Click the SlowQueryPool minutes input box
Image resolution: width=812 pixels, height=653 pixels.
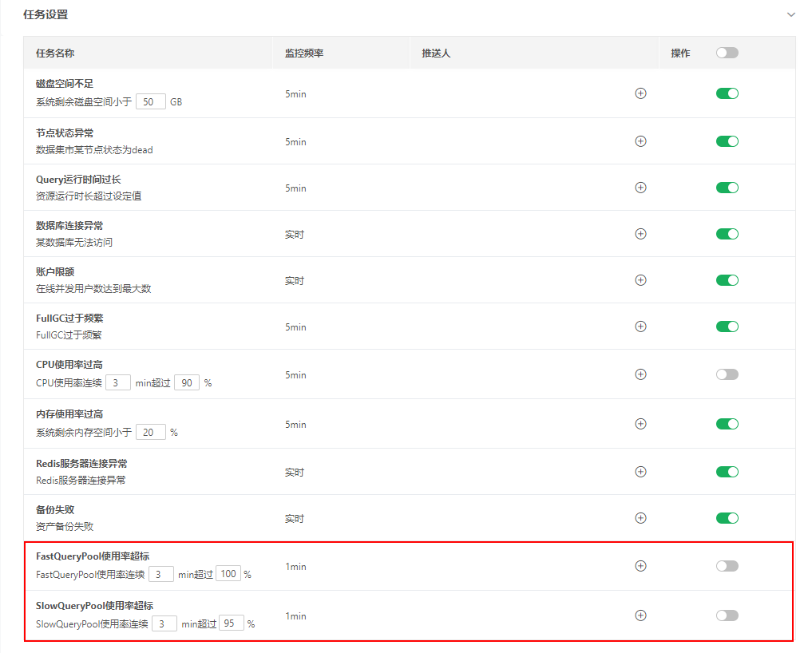click(164, 623)
